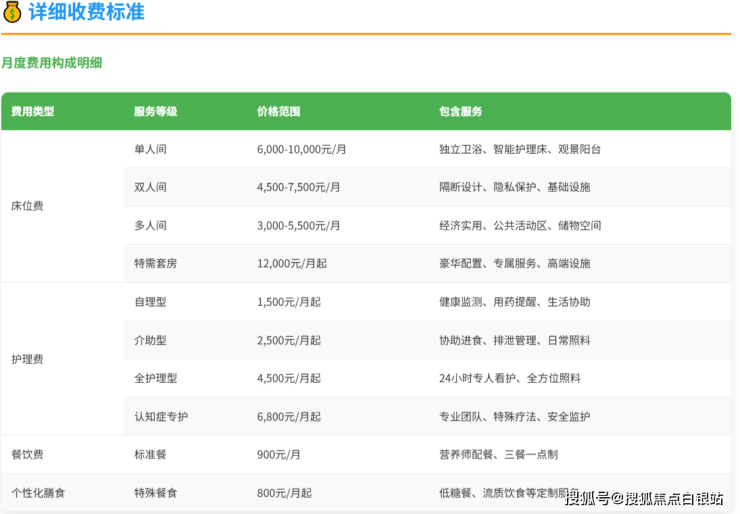740x514 pixels.
Task: Click the 标准餐 row label
Action: (150, 455)
